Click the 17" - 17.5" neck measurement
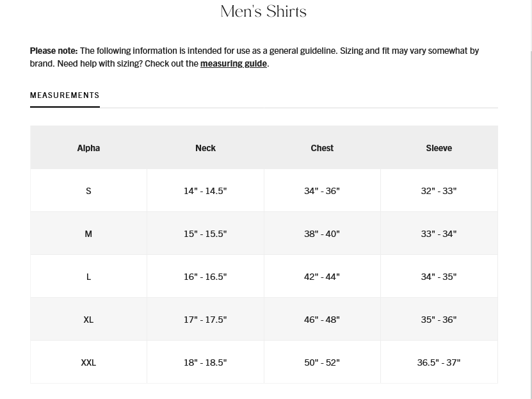The image size is (532, 399). click(x=206, y=320)
